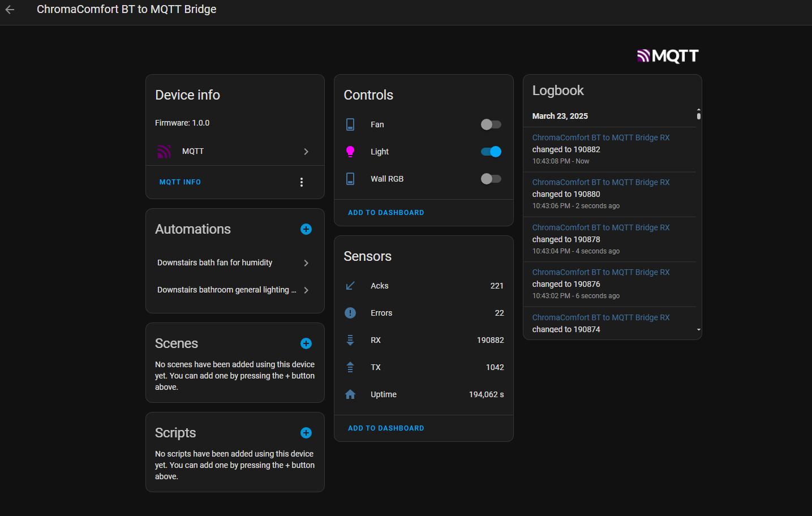Image resolution: width=812 pixels, height=516 pixels.
Task: Open the MQTT INFO button
Action: pos(180,182)
